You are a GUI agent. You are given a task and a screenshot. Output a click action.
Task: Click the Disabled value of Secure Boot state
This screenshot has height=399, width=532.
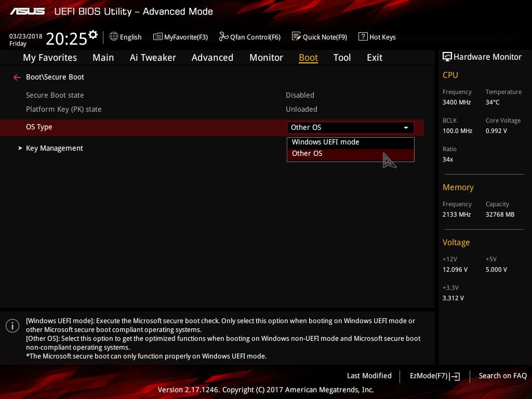pyautogui.click(x=300, y=96)
